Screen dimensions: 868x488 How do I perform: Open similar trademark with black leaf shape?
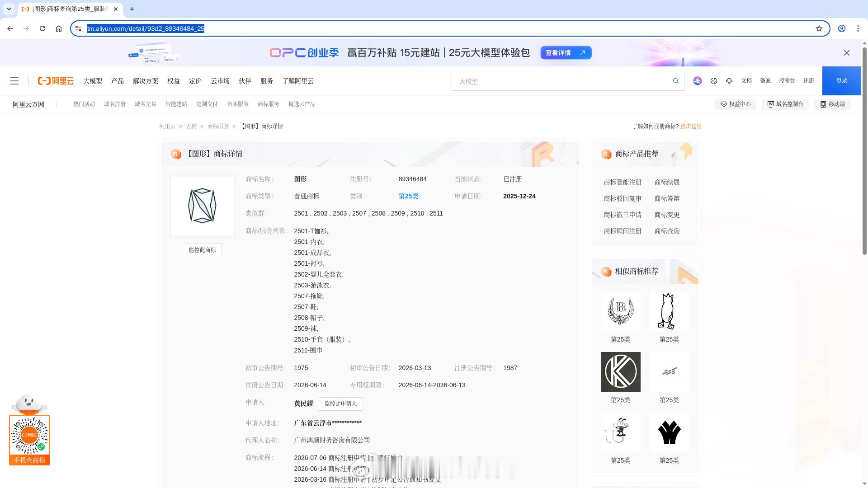coord(669,432)
